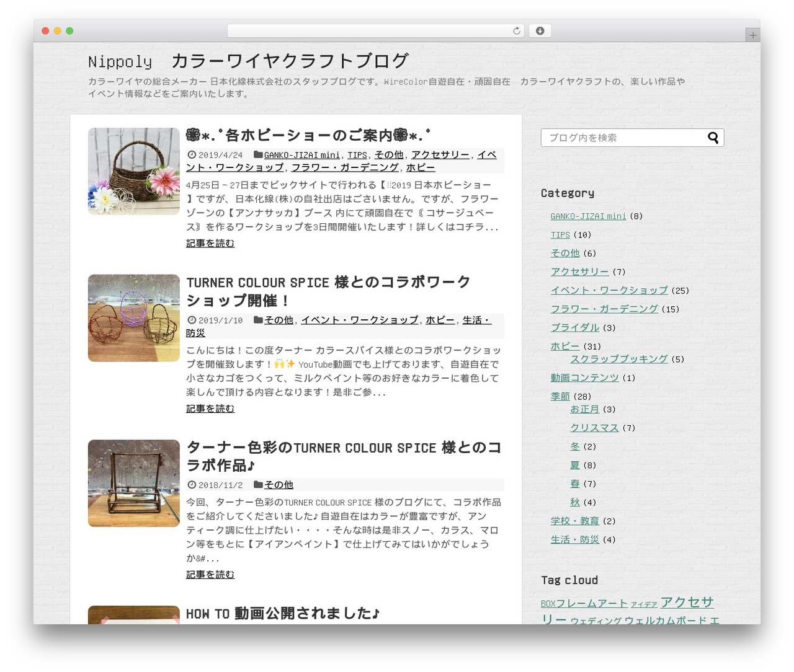Click ホビー tag in second post metadata
Viewport: 794px width, 672px height.
tap(440, 321)
